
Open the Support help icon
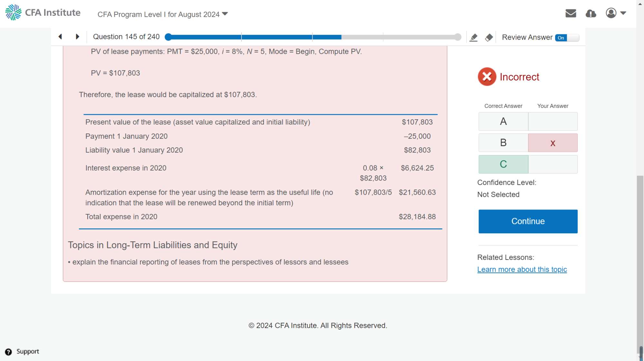[9, 352]
